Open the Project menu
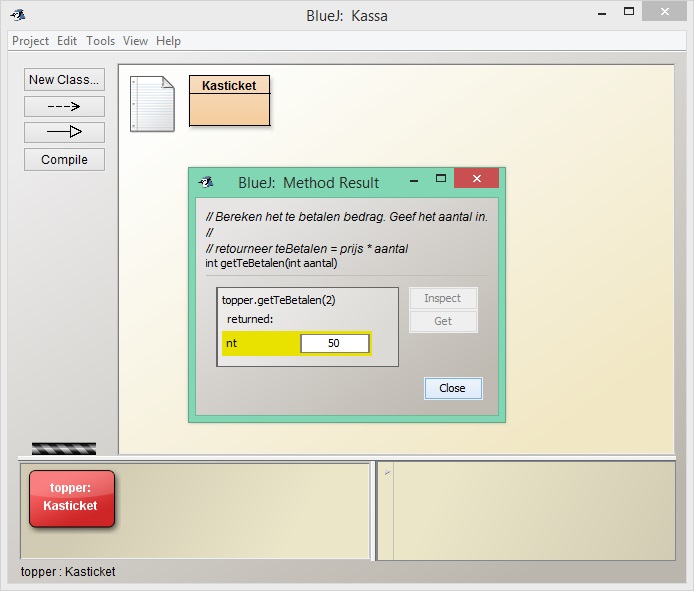The image size is (694, 591). 30,41
